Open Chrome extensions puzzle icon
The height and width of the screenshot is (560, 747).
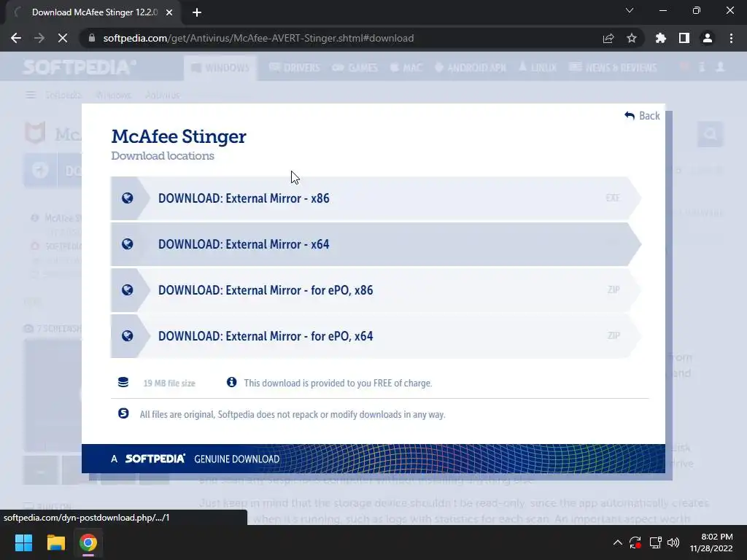[x=661, y=38]
